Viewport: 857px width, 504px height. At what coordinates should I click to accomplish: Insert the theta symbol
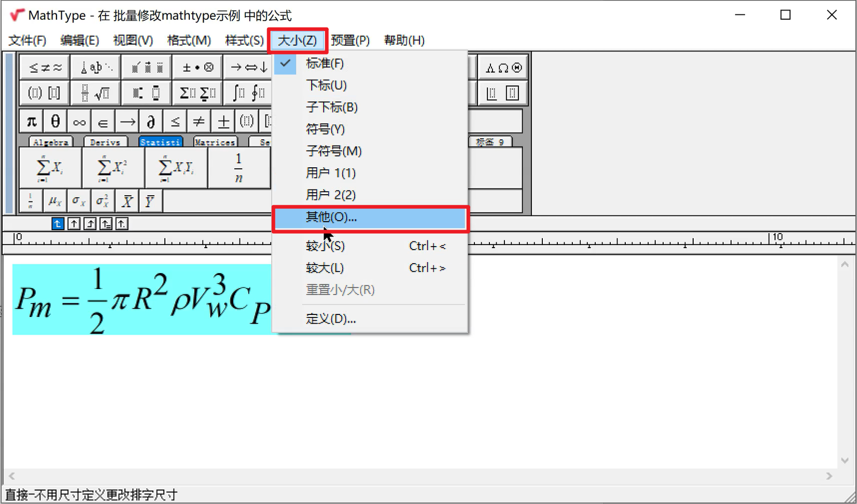55,122
